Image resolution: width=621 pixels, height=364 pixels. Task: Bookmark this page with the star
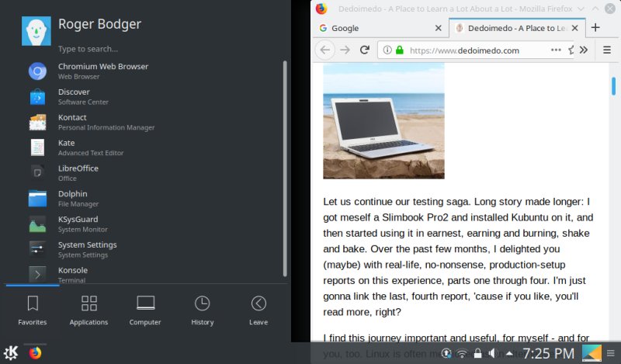[x=571, y=50]
